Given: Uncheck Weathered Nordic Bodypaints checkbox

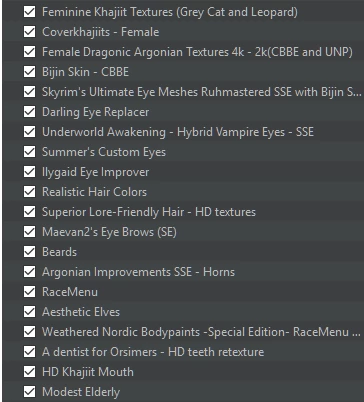Looking at the screenshot, I should 29,332.
